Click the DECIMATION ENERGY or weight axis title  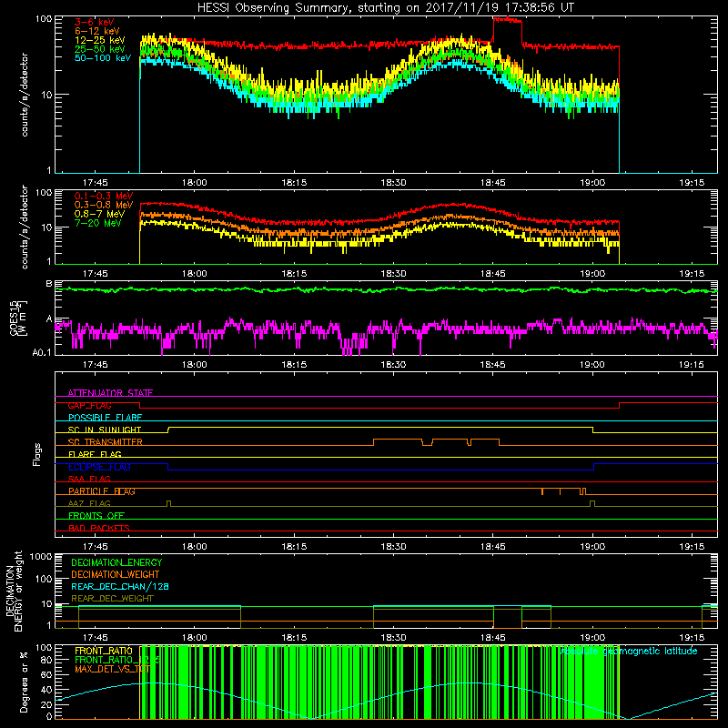click(14, 591)
